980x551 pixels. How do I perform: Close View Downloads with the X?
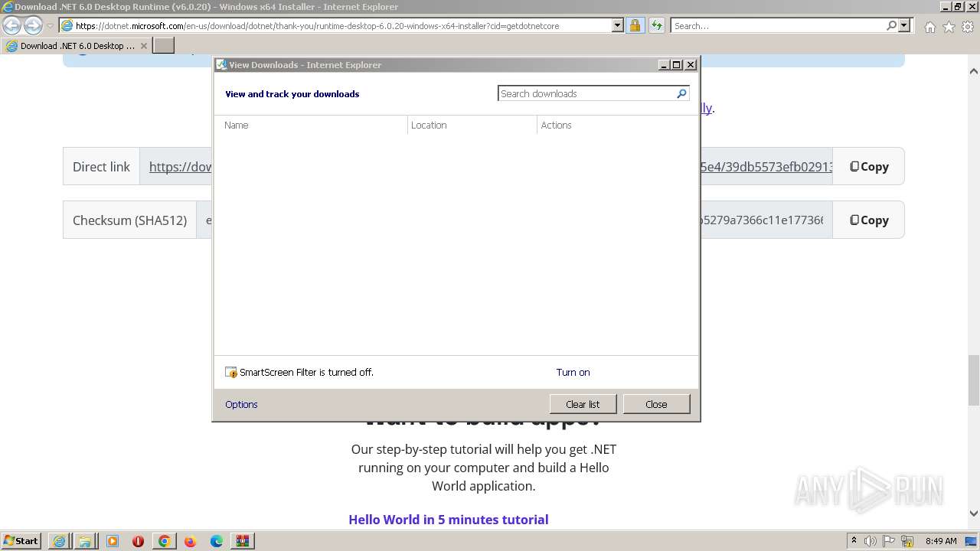tap(691, 65)
